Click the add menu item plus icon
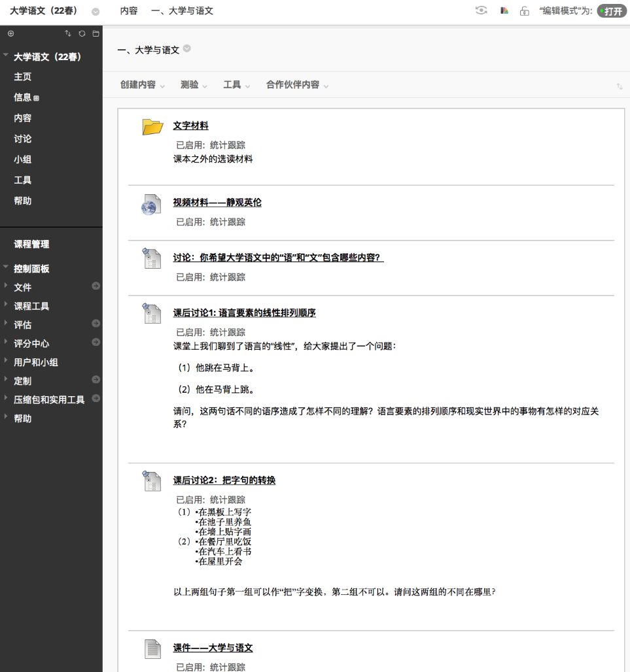The image size is (630, 672). click(x=10, y=33)
